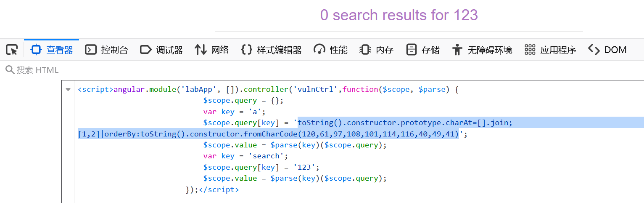Click the 无障碍环境 accessibility figure icon
The width and height of the screenshot is (644, 203).
457,50
